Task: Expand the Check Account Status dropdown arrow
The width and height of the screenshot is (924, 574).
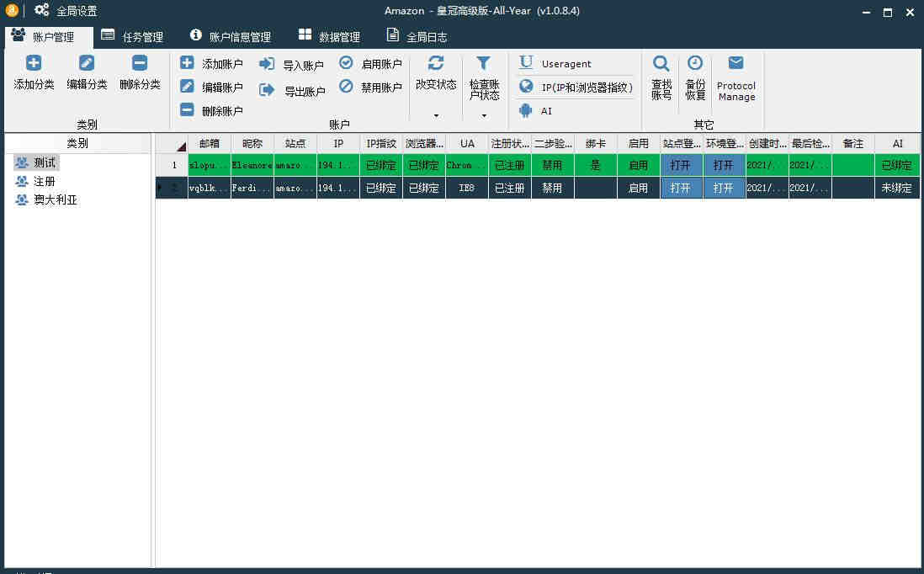Action: coord(484,115)
